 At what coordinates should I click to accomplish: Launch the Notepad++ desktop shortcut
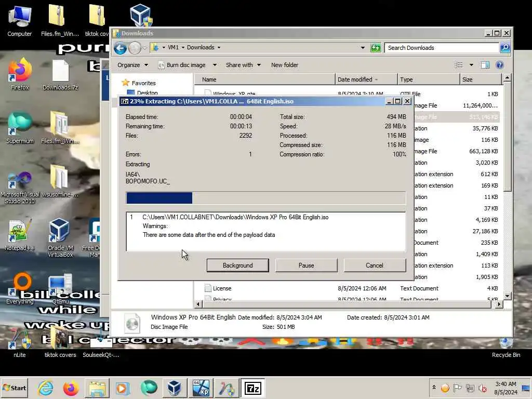click(x=20, y=235)
